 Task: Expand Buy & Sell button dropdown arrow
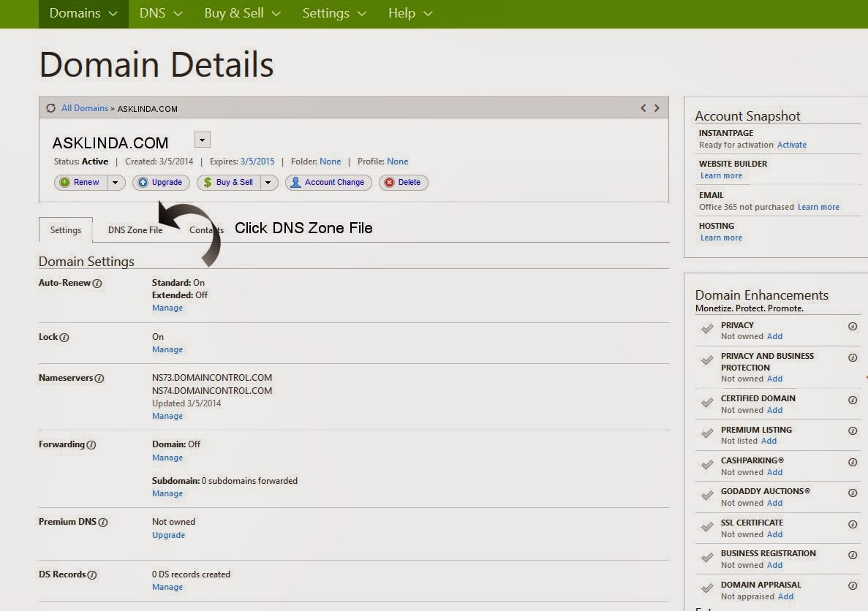[268, 183]
